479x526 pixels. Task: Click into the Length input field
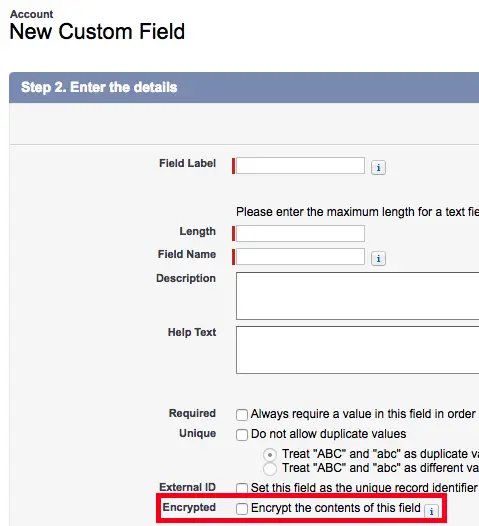pos(300,233)
